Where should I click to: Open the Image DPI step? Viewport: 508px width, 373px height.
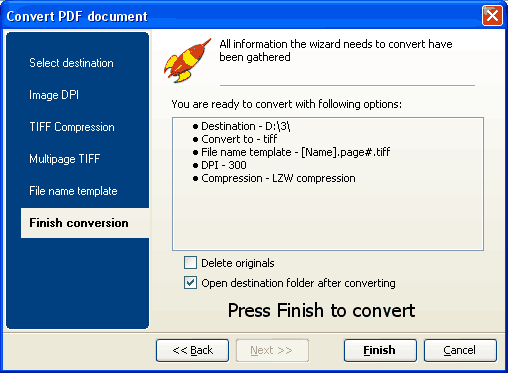[54, 95]
